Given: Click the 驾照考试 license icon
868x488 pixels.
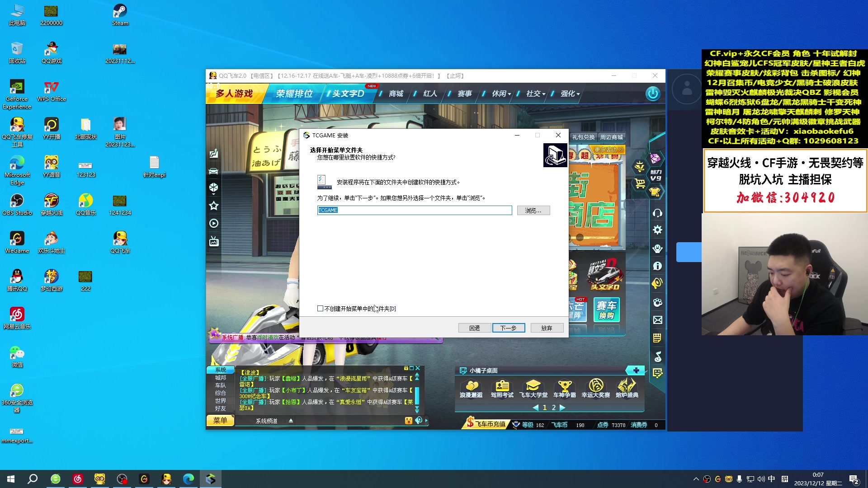Looking at the screenshot, I should [502, 389].
